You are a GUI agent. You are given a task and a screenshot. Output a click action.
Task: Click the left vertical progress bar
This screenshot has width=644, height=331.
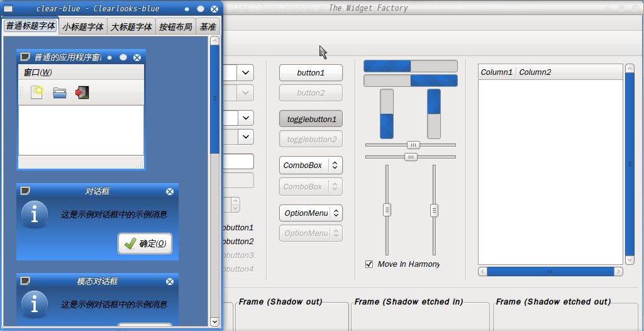[x=387, y=114]
